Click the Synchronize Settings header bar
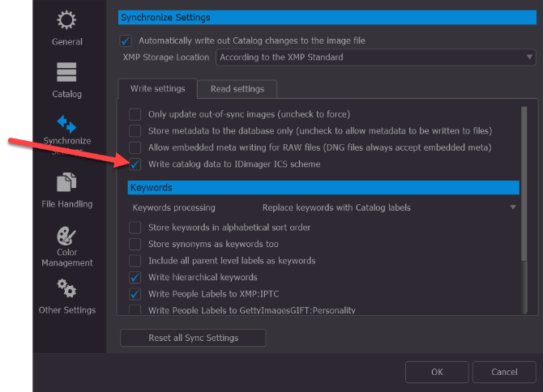Screen dimensions: 543x392 (327, 17)
